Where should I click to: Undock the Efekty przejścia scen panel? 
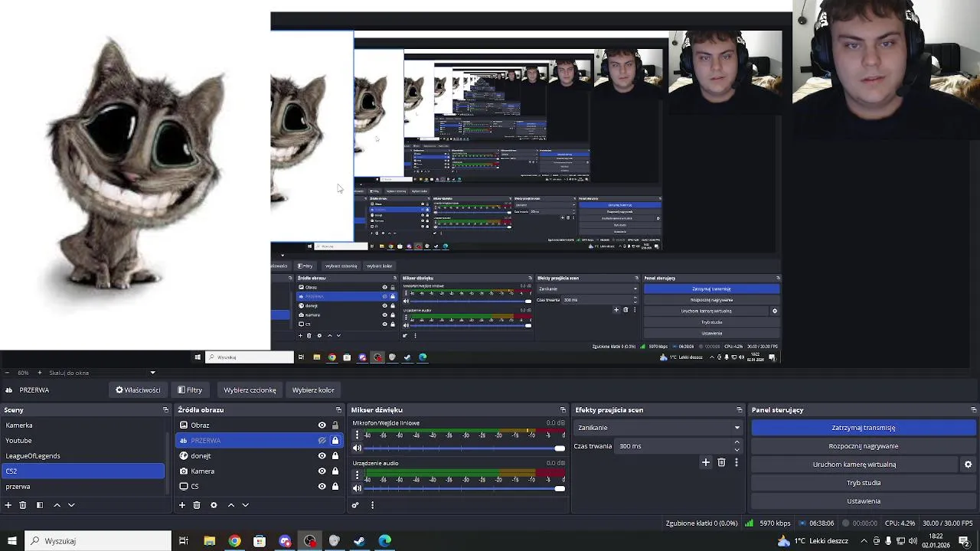pyautogui.click(x=739, y=410)
